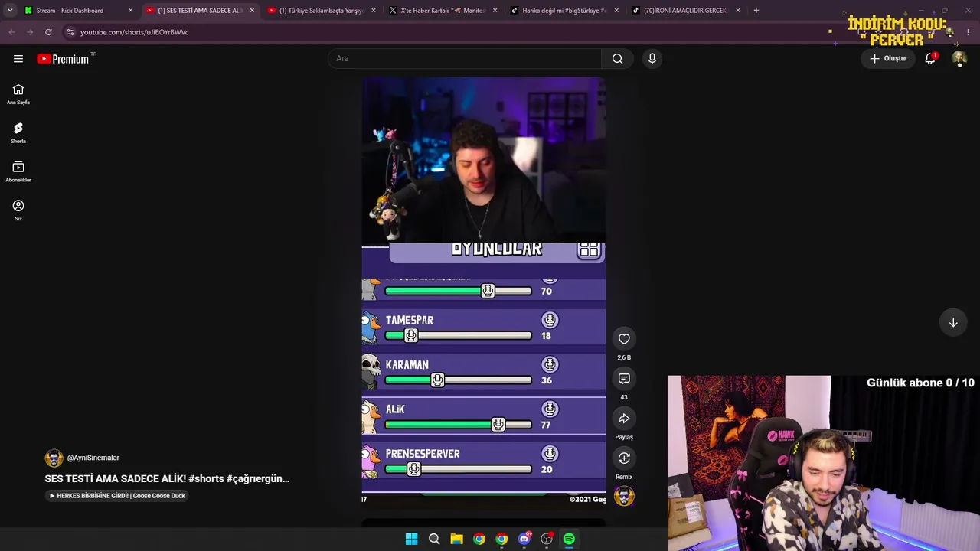Open the @AyniSinemalar channel avatar

pos(54,458)
